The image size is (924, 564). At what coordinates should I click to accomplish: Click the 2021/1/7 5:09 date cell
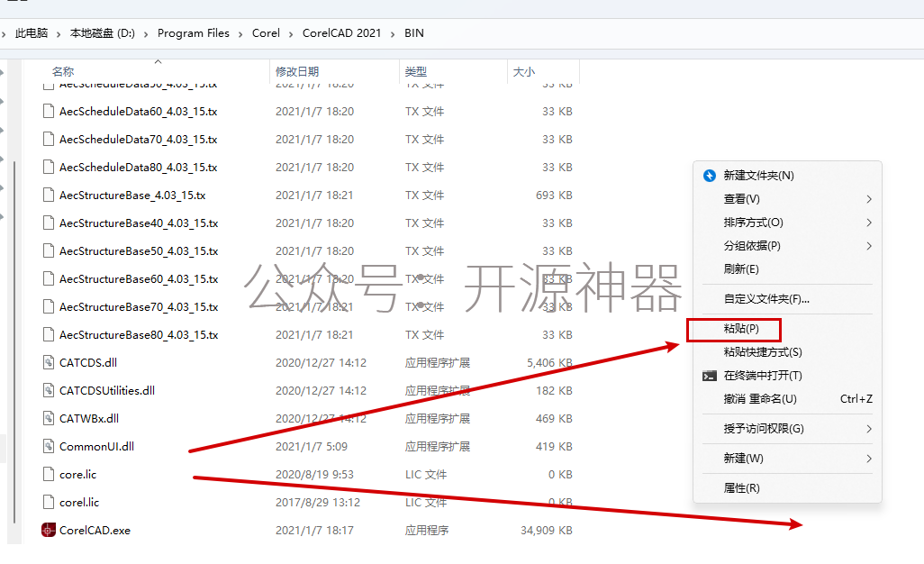(x=311, y=446)
